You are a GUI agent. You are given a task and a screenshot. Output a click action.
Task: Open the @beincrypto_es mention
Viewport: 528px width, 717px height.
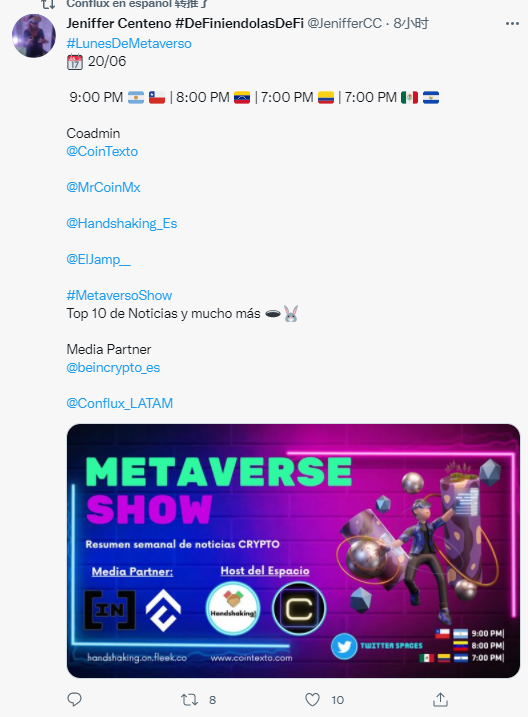(x=113, y=368)
